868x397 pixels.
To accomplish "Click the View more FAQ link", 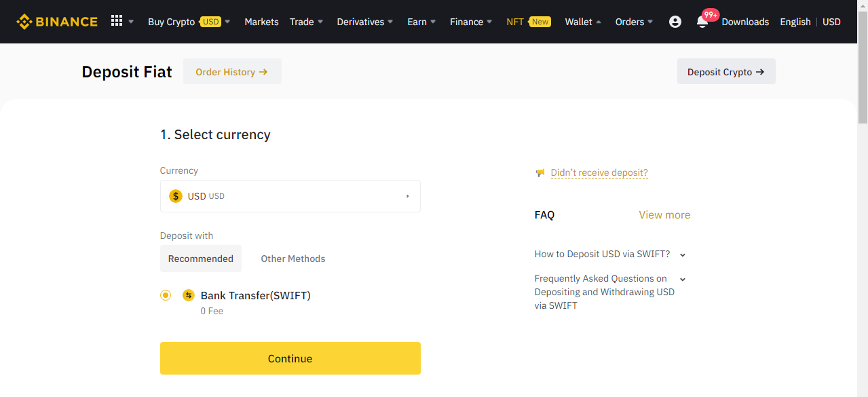I will [664, 214].
